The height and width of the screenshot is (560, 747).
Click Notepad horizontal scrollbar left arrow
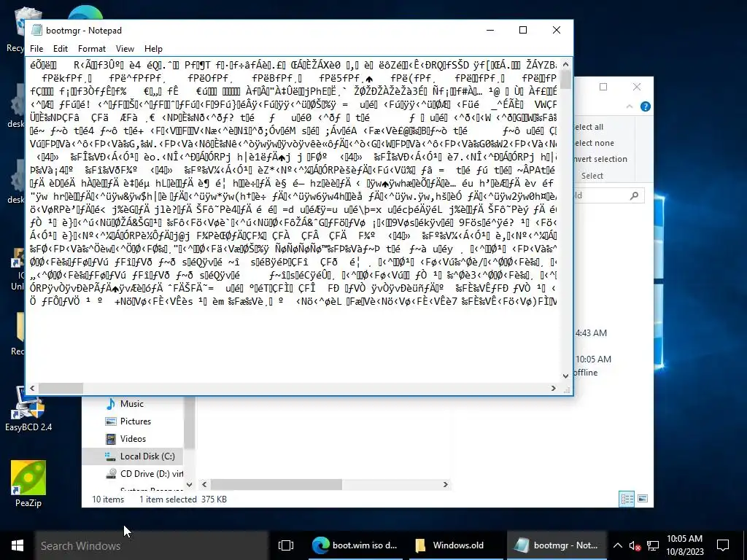tap(32, 388)
